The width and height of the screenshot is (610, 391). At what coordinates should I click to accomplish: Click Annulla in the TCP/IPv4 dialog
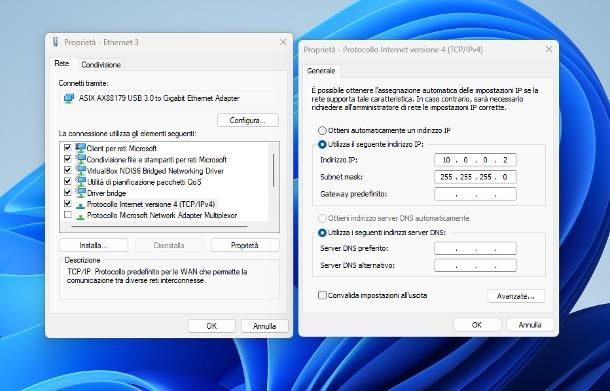coord(530,324)
